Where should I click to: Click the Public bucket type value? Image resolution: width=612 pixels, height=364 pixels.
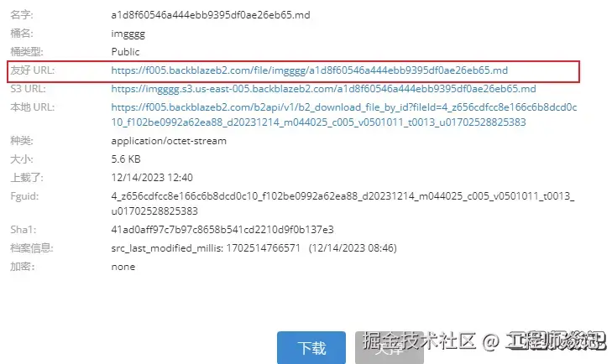click(x=125, y=52)
